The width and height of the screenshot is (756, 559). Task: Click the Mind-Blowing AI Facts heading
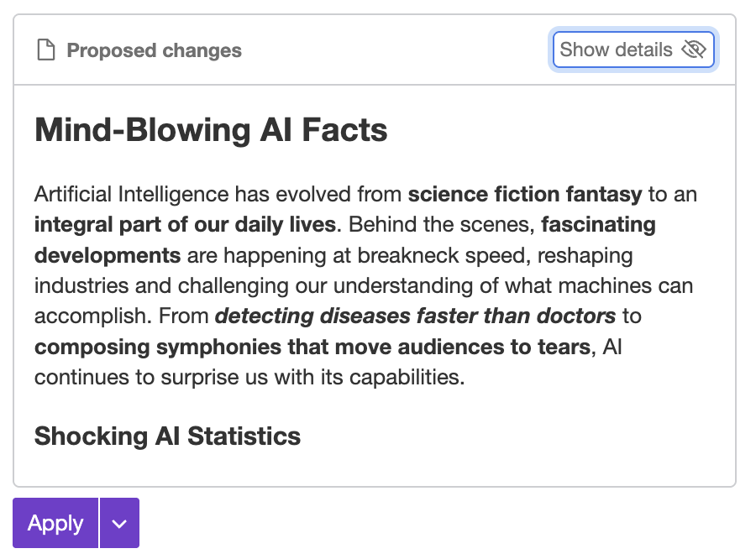pyautogui.click(x=211, y=130)
